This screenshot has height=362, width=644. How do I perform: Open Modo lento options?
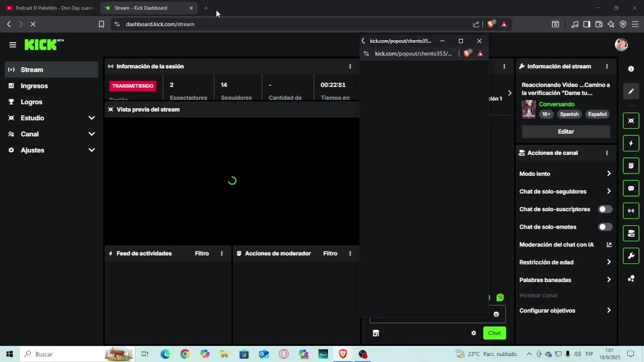point(566,174)
